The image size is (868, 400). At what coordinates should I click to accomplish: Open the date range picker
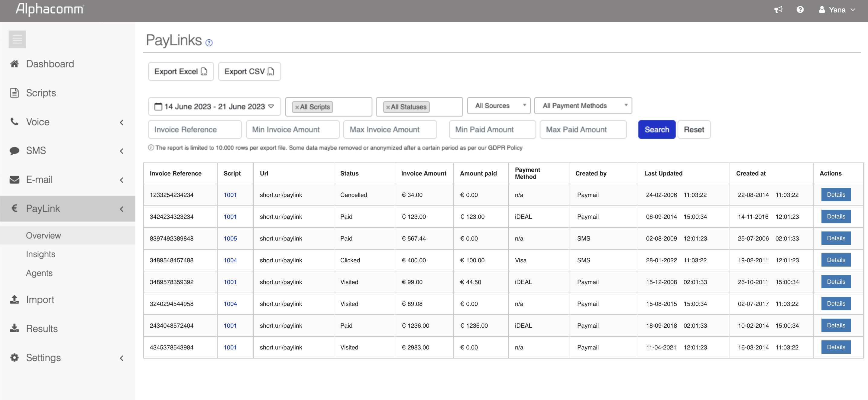[x=214, y=107]
